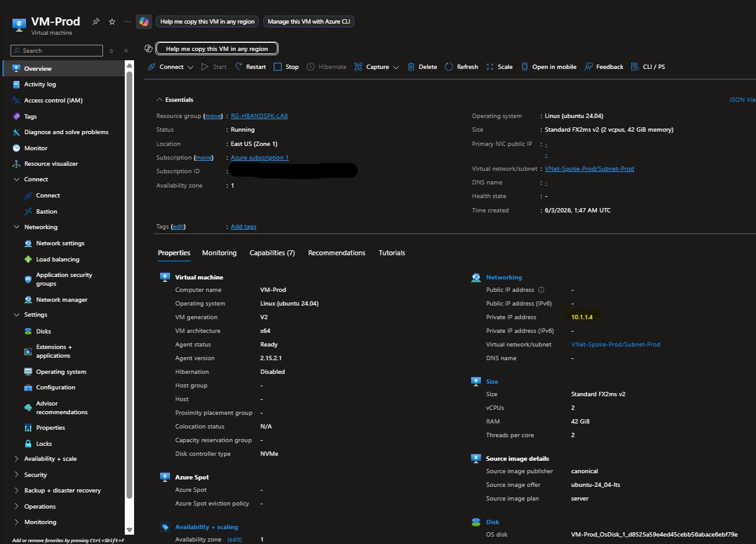Image resolution: width=756 pixels, height=544 pixels.
Task: Click the Bastion icon in sidebar
Action: click(29, 212)
